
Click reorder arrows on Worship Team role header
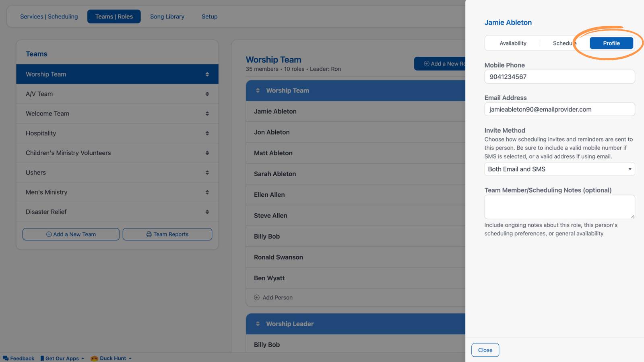258,90
